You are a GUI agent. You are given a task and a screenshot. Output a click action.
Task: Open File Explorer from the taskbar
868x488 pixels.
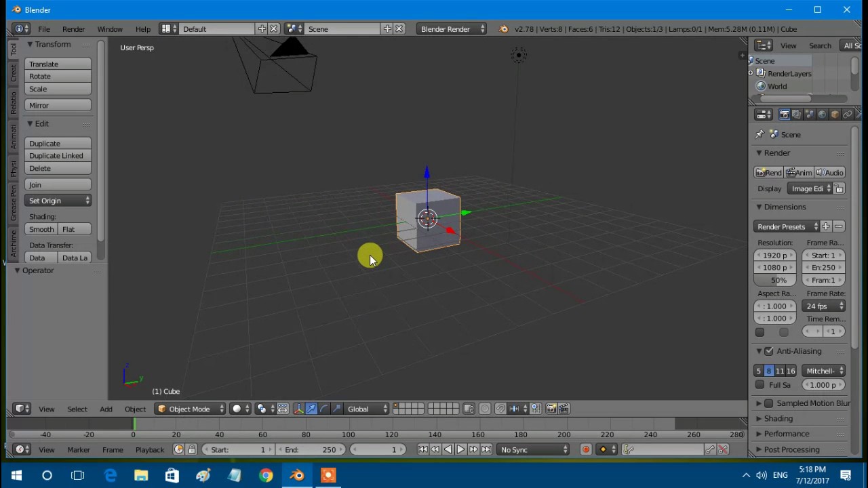click(141, 475)
